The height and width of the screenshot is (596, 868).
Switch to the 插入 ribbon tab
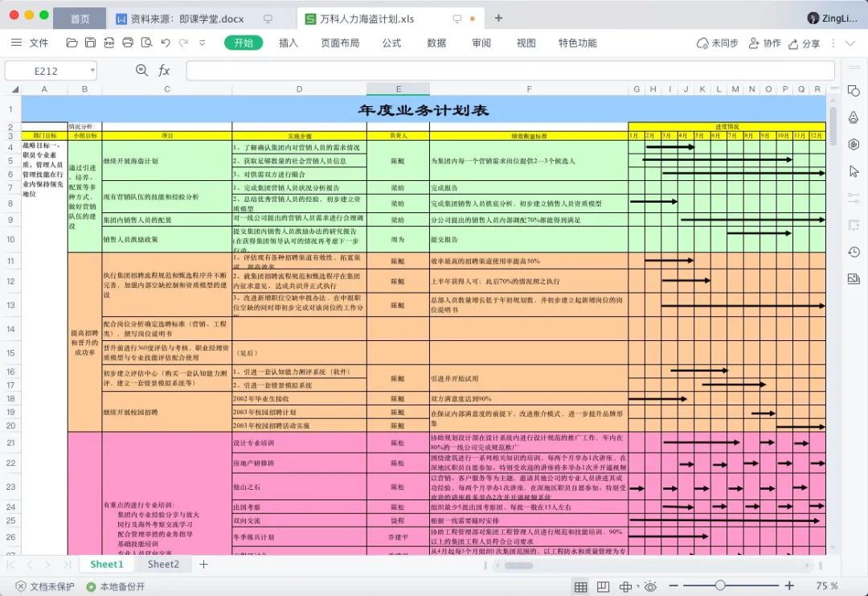point(289,43)
